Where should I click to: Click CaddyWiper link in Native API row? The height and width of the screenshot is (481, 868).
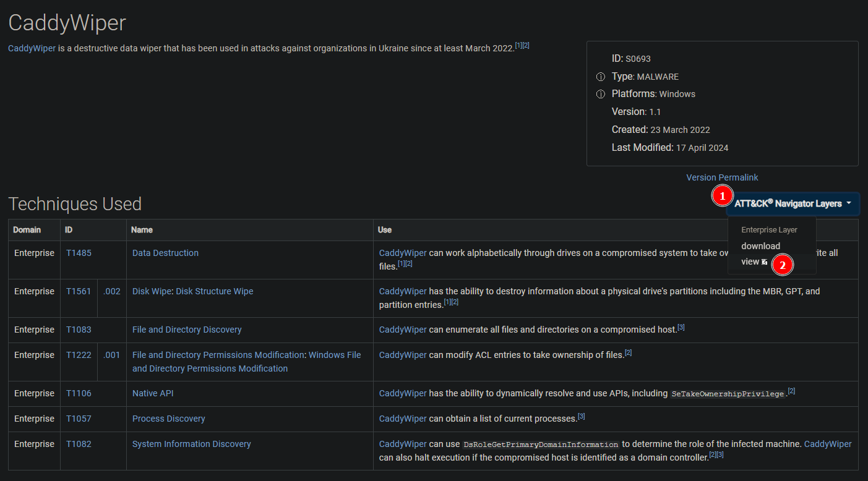click(x=403, y=393)
